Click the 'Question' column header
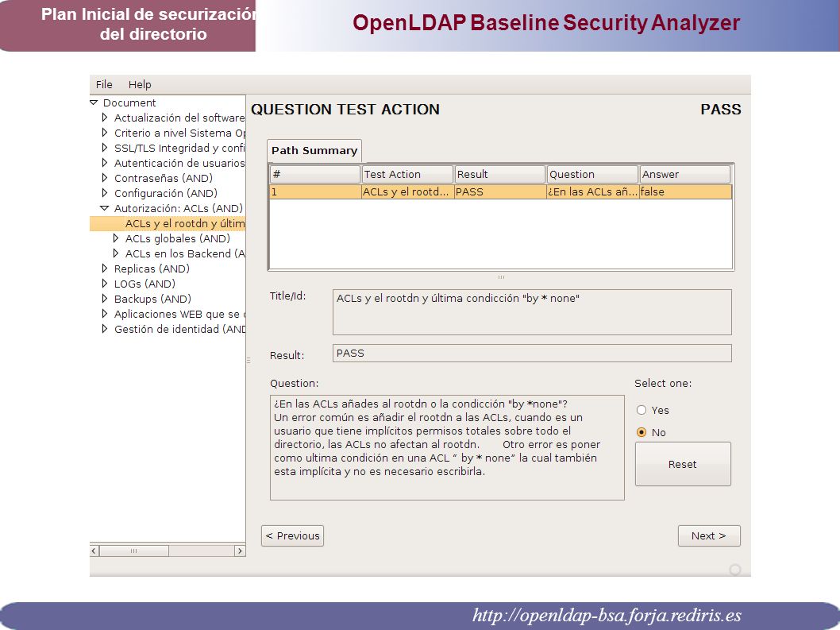The image size is (840, 630). pyautogui.click(x=592, y=174)
